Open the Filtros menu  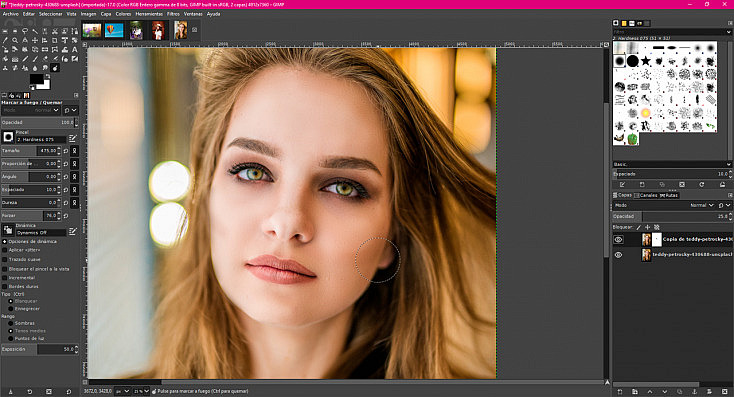coord(173,14)
